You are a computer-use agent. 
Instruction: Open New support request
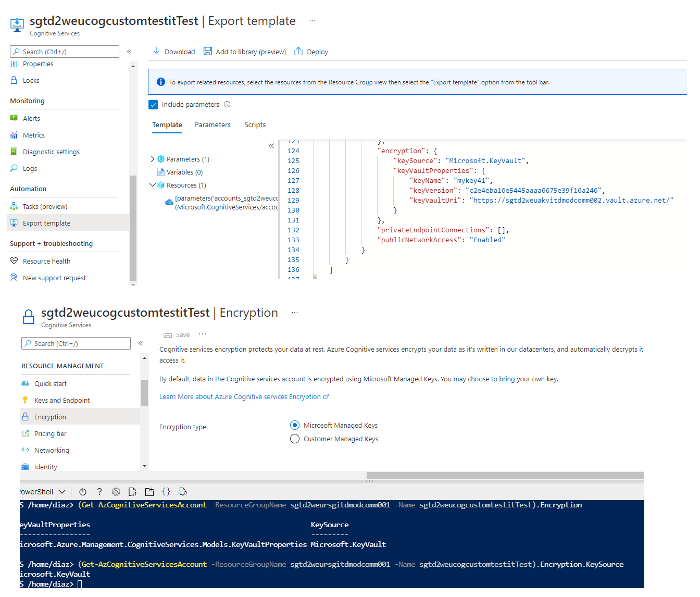(x=54, y=278)
